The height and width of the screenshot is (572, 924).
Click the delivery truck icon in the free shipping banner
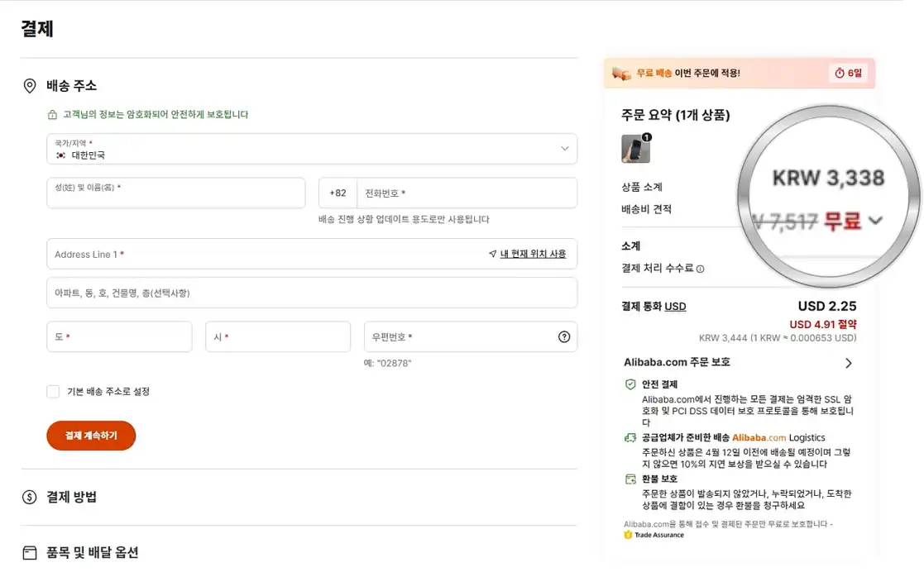coord(621,74)
